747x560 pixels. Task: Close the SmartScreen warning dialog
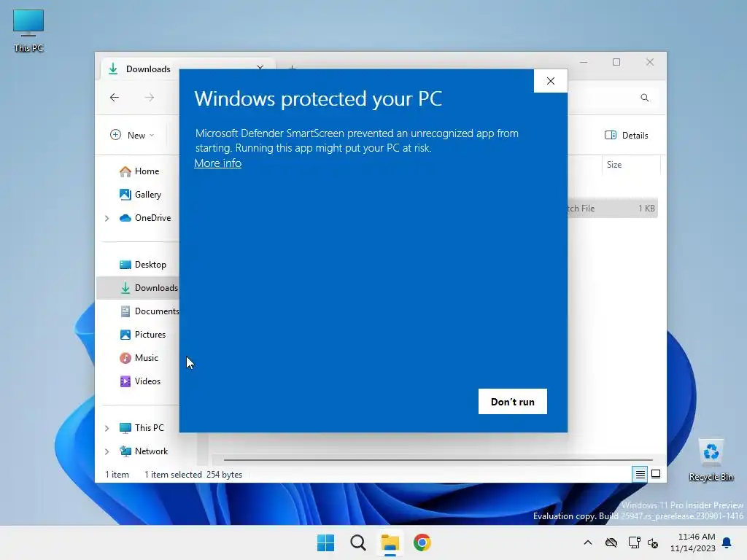551,81
